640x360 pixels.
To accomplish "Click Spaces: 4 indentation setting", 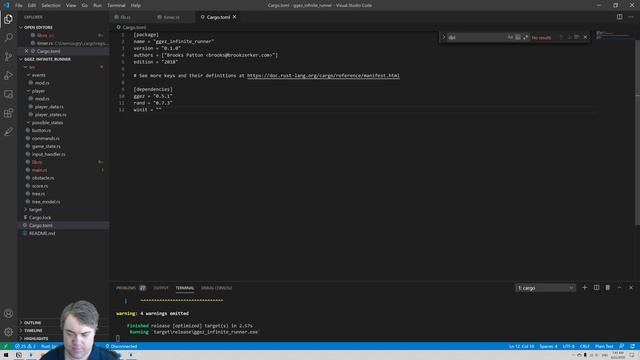I will click(x=548, y=346).
